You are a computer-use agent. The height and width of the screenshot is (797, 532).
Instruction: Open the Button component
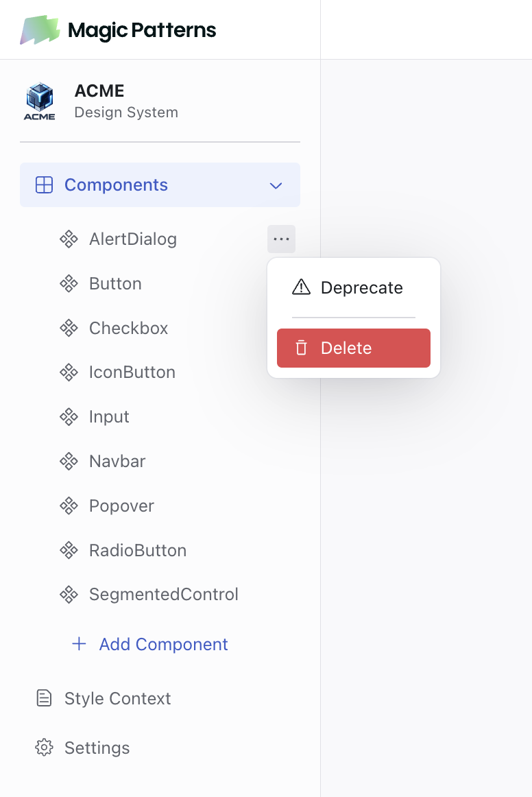pos(115,284)
